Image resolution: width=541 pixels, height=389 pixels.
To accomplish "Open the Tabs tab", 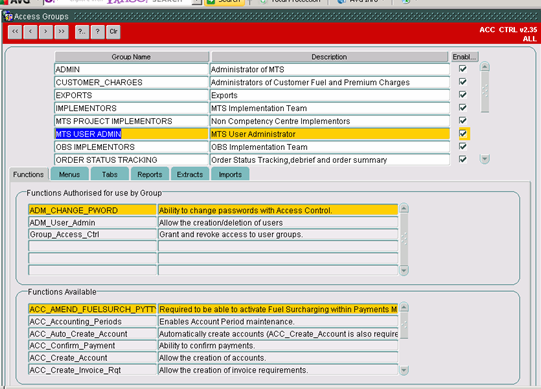I will 110,174.
